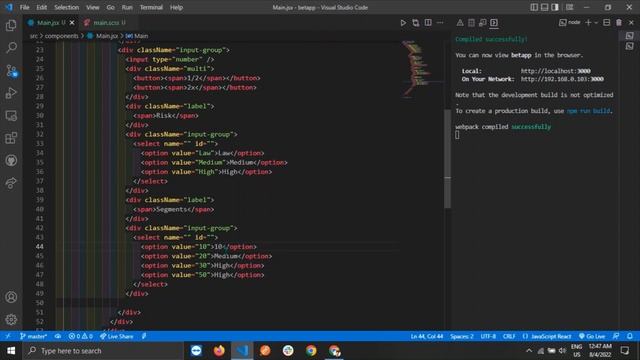Run the file with the play icon
The width and height of the screenshot is (640, 360).
click(403, 23)
